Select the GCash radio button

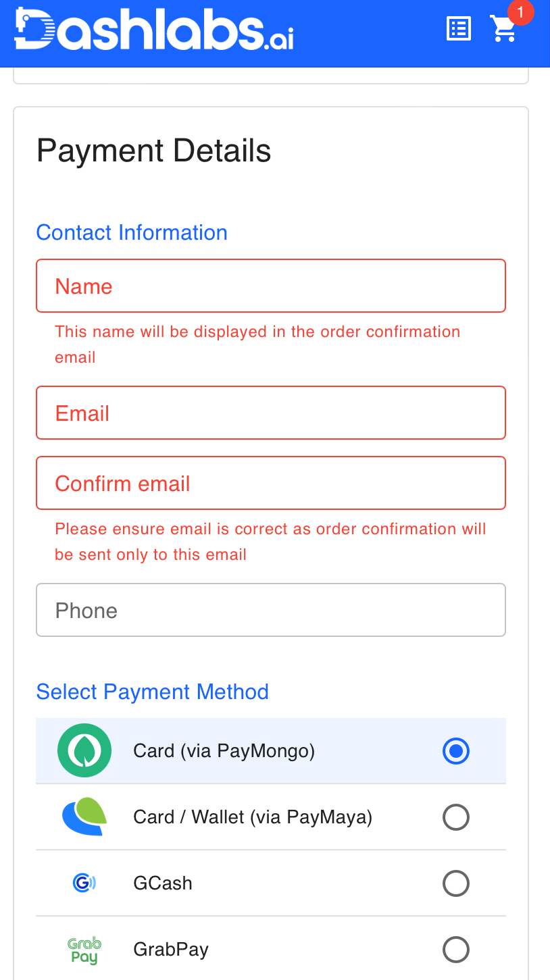[456, 883]
